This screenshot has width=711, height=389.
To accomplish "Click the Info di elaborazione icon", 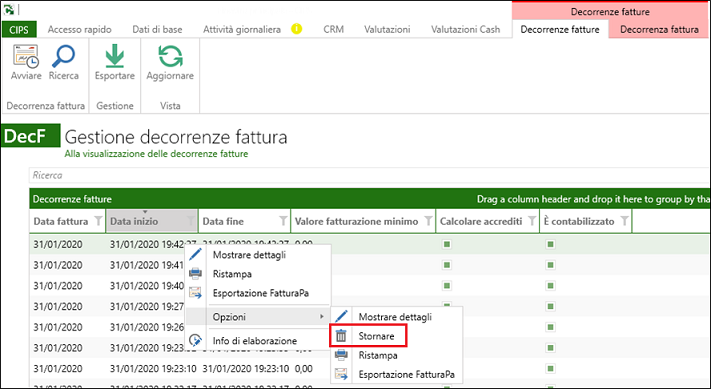I will pos(195,340).
